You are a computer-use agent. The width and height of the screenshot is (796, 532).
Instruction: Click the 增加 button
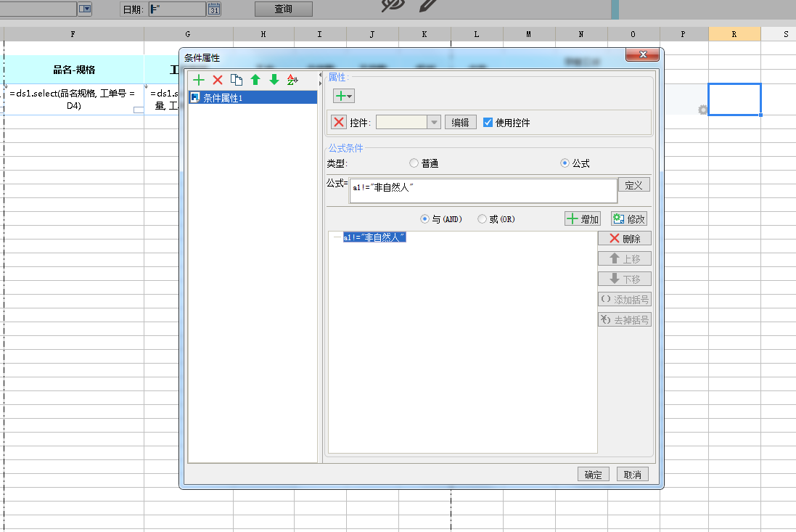583,218
